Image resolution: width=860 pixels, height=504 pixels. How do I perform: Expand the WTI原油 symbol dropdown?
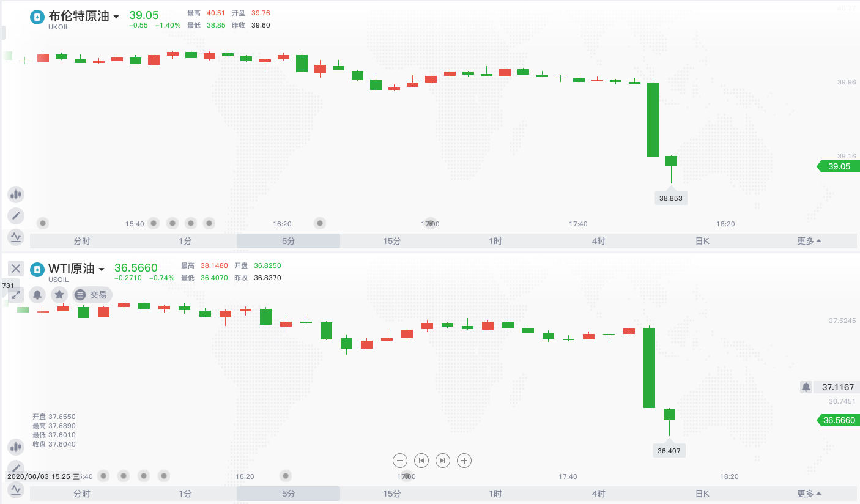click(102, 269)
